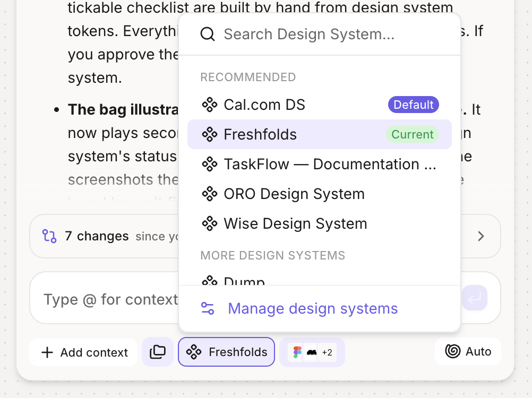Open the connected apps chip showing +2

pos(312,352)
